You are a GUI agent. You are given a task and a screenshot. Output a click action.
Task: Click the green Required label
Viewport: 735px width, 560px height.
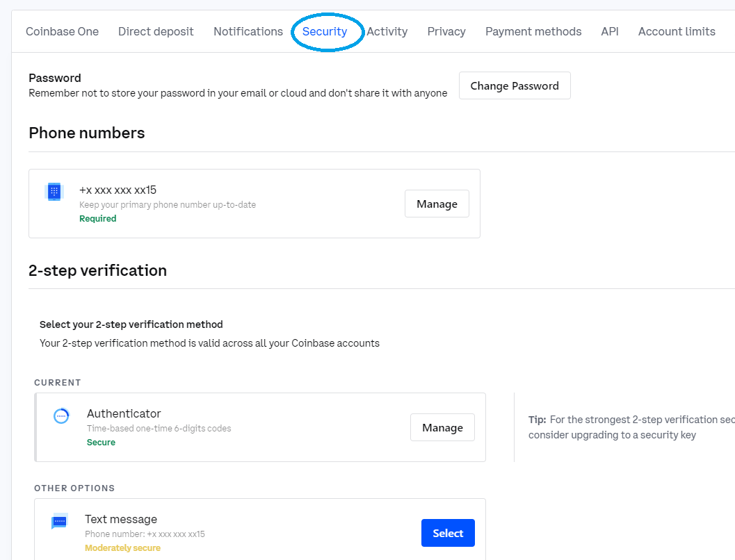tap(97, 219)
